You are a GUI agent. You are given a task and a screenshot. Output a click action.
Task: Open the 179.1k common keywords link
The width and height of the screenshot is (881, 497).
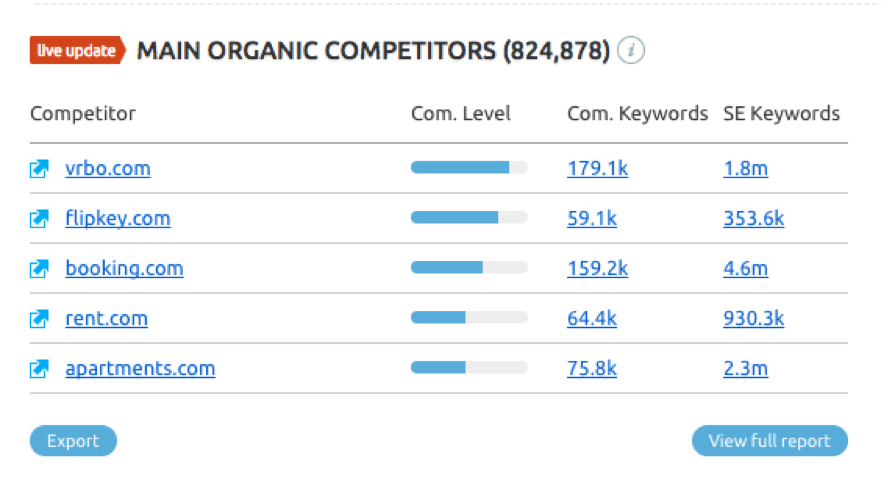(597, 168)
